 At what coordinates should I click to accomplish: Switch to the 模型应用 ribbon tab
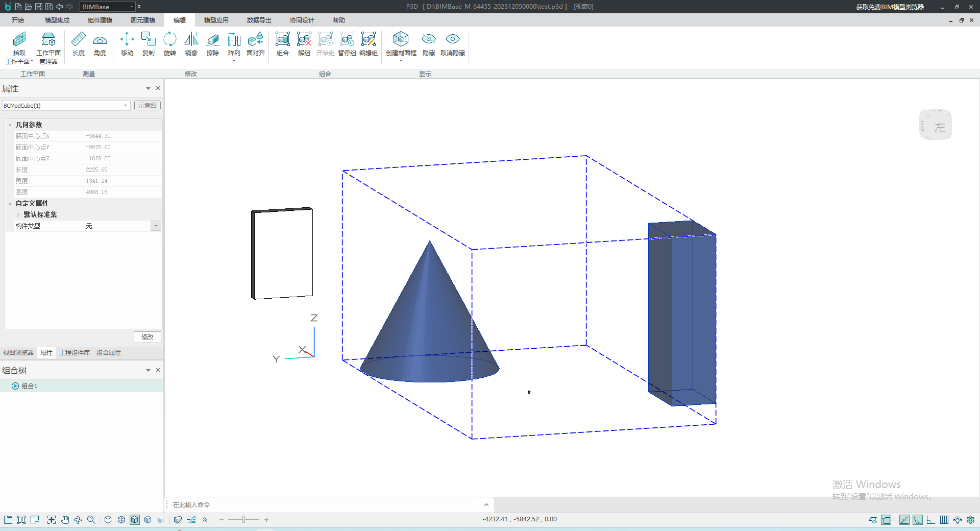[216, 20]
